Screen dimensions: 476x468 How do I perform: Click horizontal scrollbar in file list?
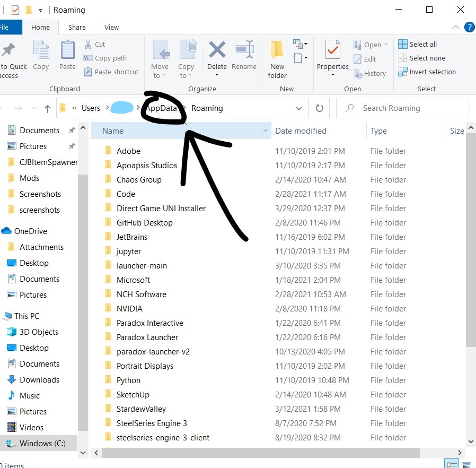click(261, 453)
